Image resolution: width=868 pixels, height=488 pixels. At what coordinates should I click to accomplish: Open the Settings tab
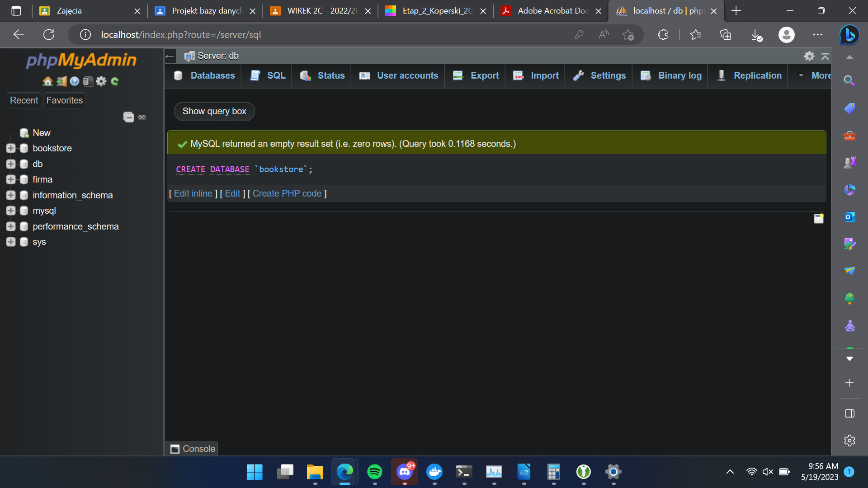coord(599,75)
